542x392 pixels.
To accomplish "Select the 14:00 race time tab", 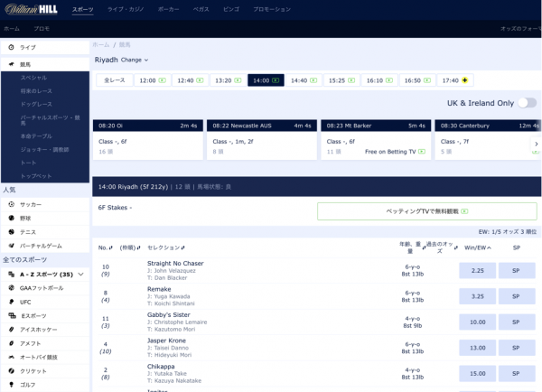I will tap(266, 80).
